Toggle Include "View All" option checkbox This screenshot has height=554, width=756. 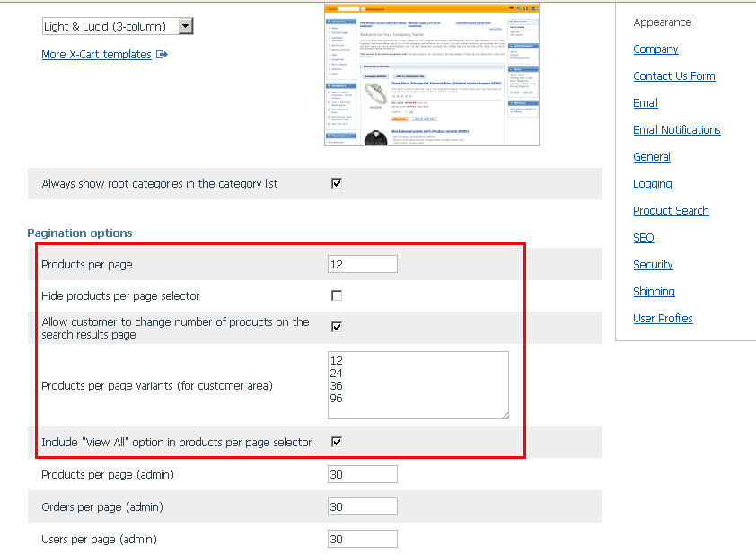point(337,442)
